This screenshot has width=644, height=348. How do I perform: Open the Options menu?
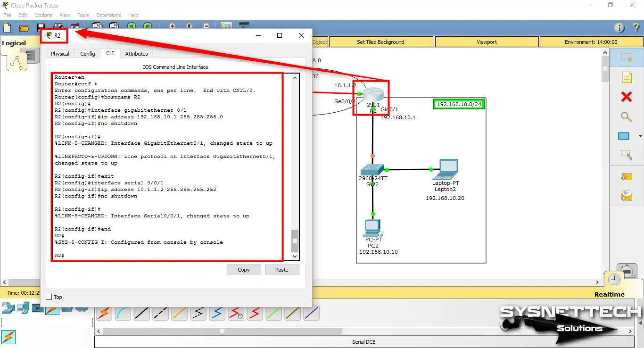click(x=43, y=15)
